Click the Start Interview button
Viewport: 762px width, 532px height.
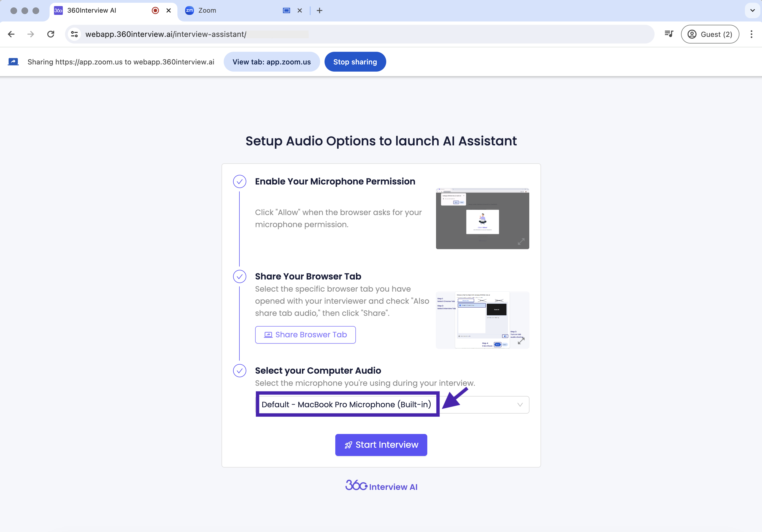[381, 445]
